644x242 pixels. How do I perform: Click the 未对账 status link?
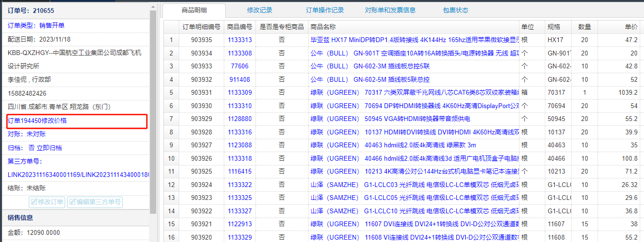pyautogui.click(x=36, y=134)
